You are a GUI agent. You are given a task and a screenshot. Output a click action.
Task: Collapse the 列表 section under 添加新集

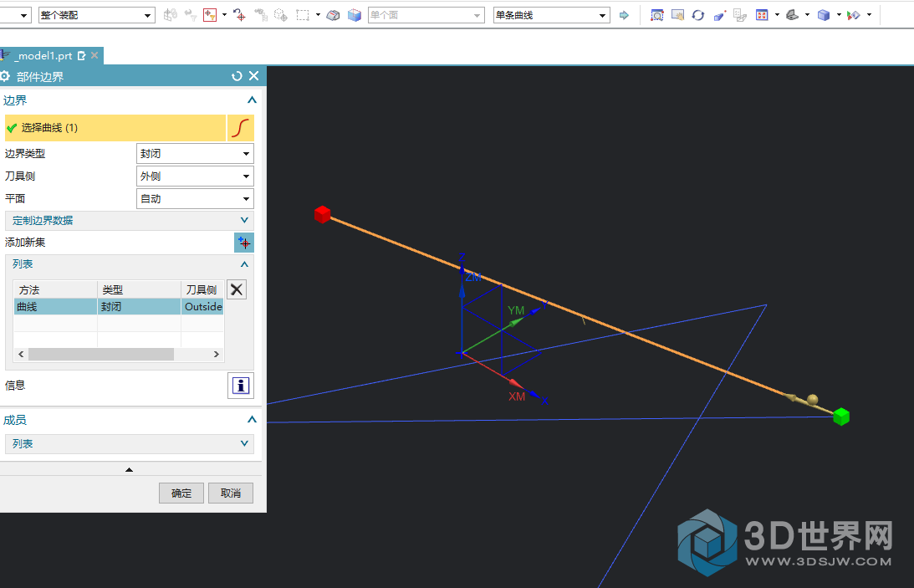(244, 264)
